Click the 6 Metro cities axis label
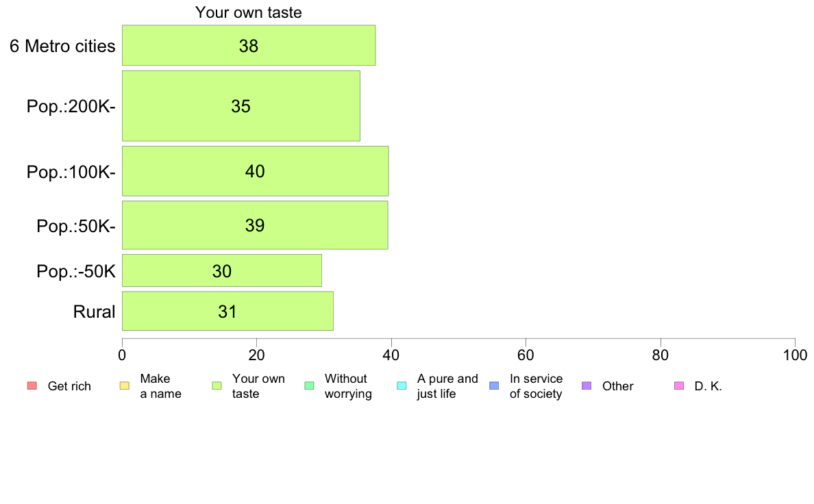 62,46
